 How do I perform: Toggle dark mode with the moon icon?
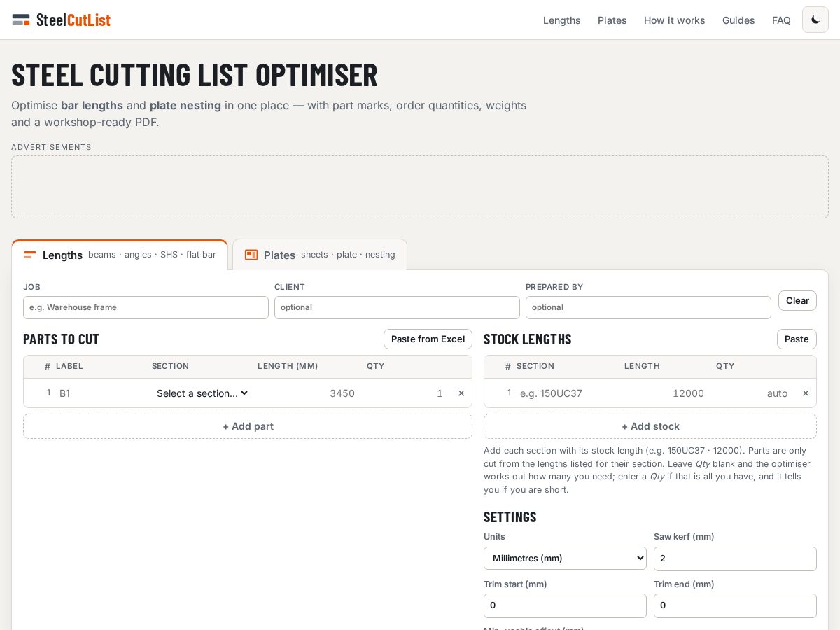815,20
